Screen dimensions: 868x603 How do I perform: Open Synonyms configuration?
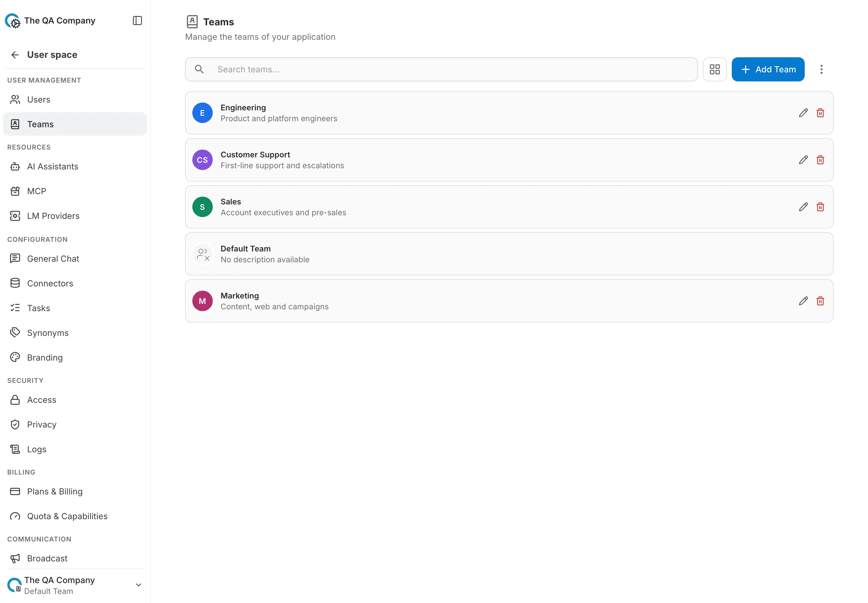75,333
